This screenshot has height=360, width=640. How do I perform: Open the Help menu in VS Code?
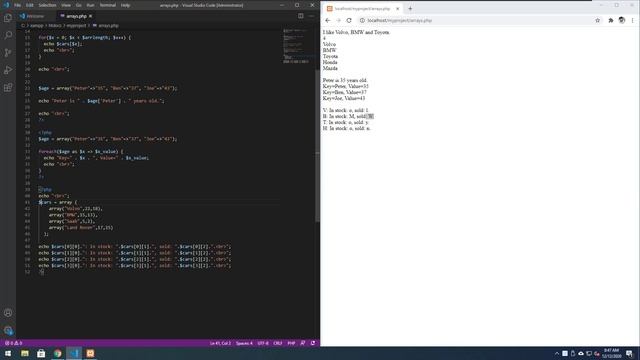click(125, 5)
